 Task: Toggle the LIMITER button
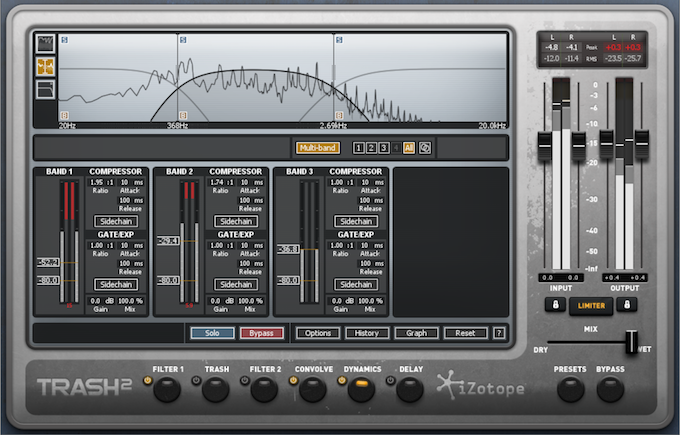(x=591, y=306)
